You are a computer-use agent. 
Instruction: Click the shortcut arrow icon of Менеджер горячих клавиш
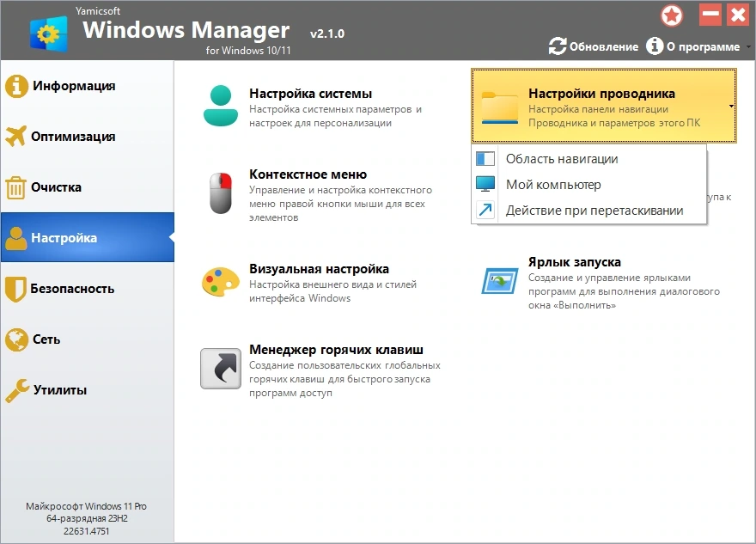pyautogui.click(x=221, y=369)
